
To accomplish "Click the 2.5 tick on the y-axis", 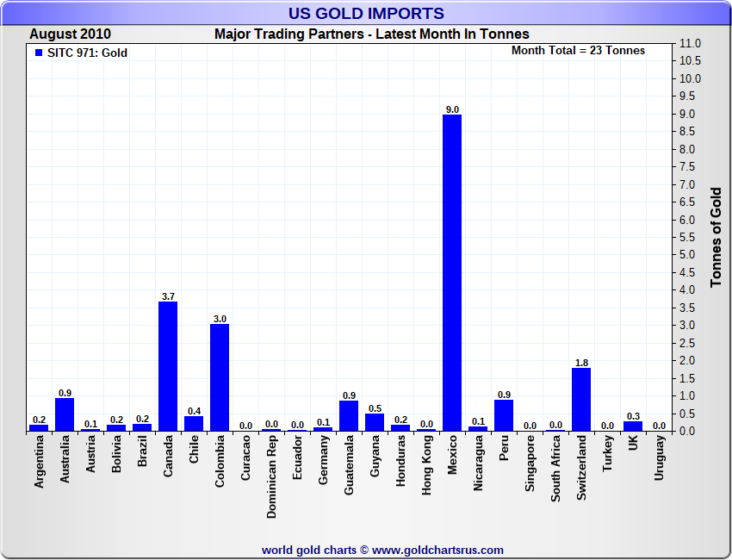I will tap(688, 343).
